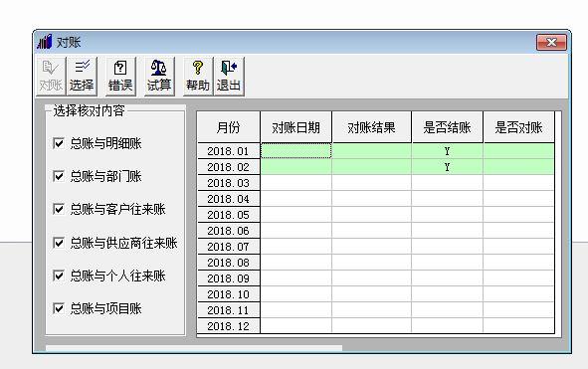588x369 pixels.
Task: Click the 对账日期 column header
Action: (x=295, y=127)
